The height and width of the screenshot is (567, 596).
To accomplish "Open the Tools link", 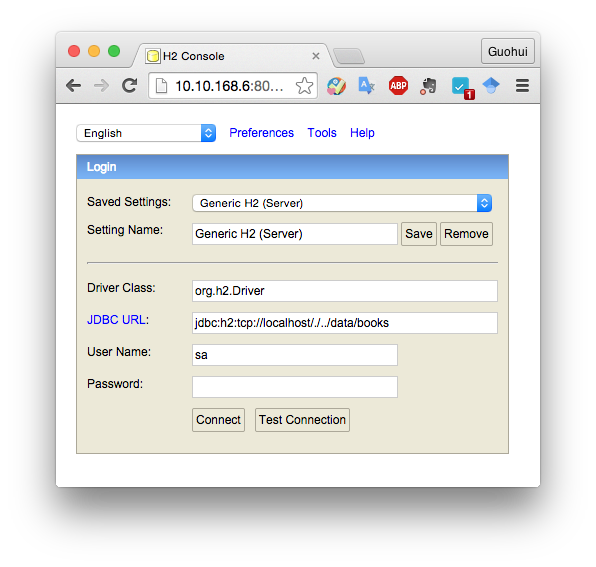I will tap(322, 133).
